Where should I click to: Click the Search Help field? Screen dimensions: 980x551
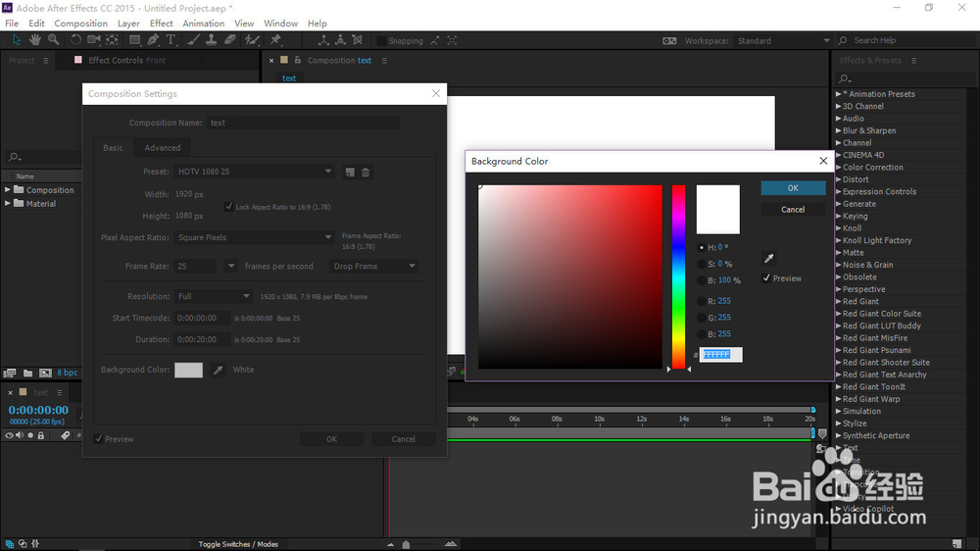(x=908, y=40)
